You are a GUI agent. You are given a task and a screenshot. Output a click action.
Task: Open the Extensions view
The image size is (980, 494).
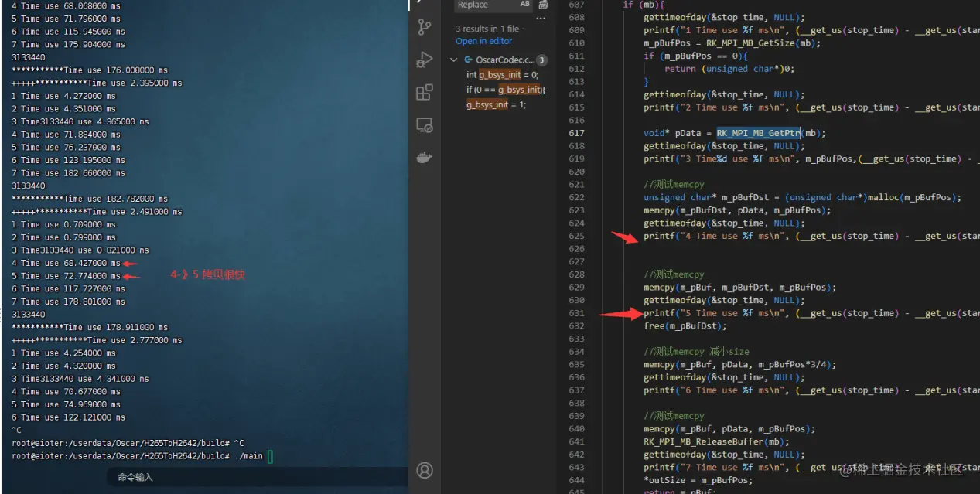tap(425, 93)
